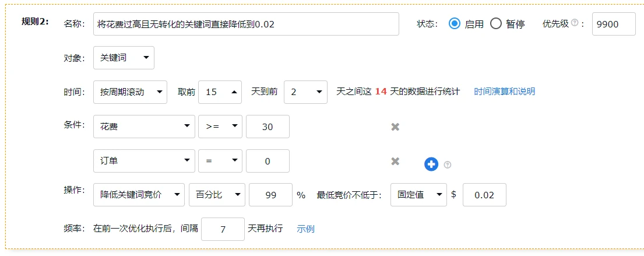Change the >= comparison operator dropdown
Screen dimensions: 644x256
click(x=220, y=127)
